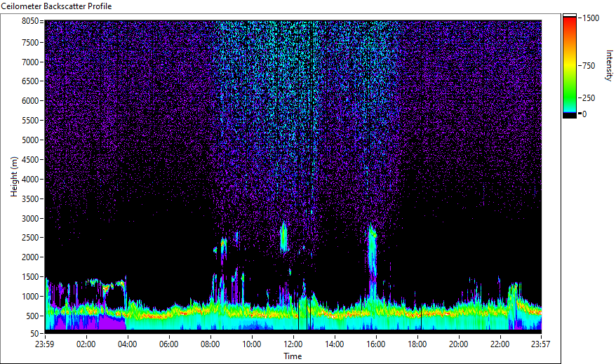The width and height of the screenshot is (616, 364).
Task: Click the 1500 intensity scale label
Action: click(591, 18)
